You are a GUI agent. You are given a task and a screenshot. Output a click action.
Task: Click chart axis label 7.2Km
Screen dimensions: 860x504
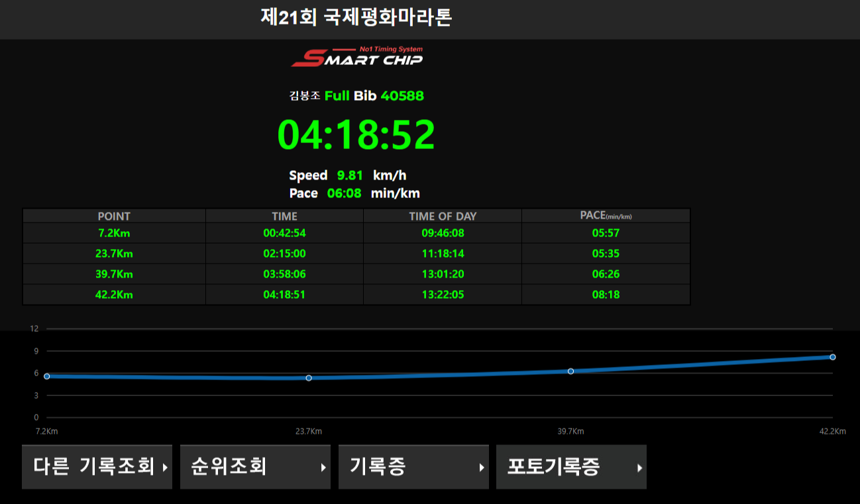tap(46, 431)
